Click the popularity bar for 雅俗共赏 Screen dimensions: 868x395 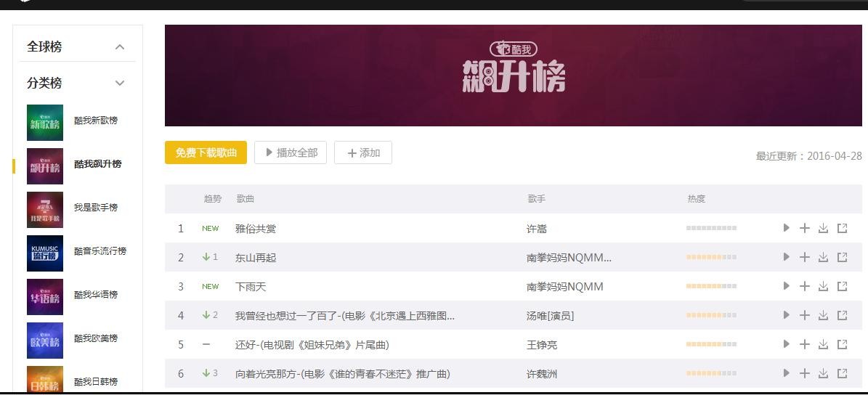point(711,228)
